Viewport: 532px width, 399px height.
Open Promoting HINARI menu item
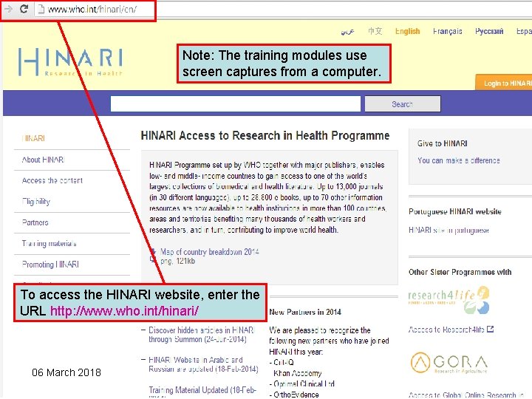pyautogui.click(x=50, y=265)
